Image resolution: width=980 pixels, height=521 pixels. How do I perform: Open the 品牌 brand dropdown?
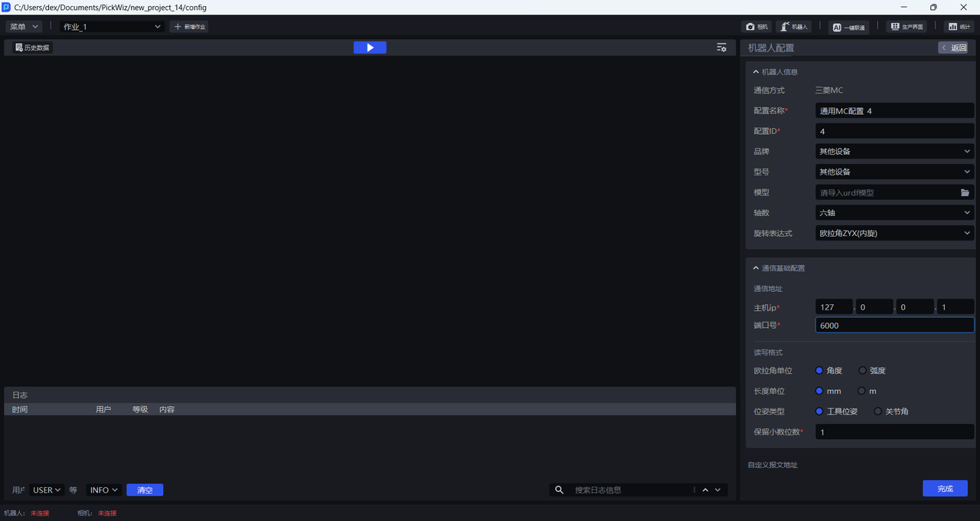[x=894, y=152]
